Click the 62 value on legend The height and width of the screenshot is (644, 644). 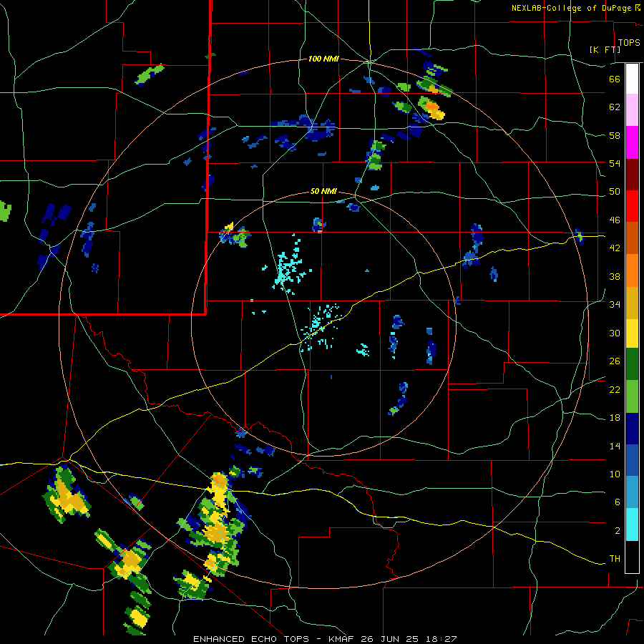(x=615, y=107)
